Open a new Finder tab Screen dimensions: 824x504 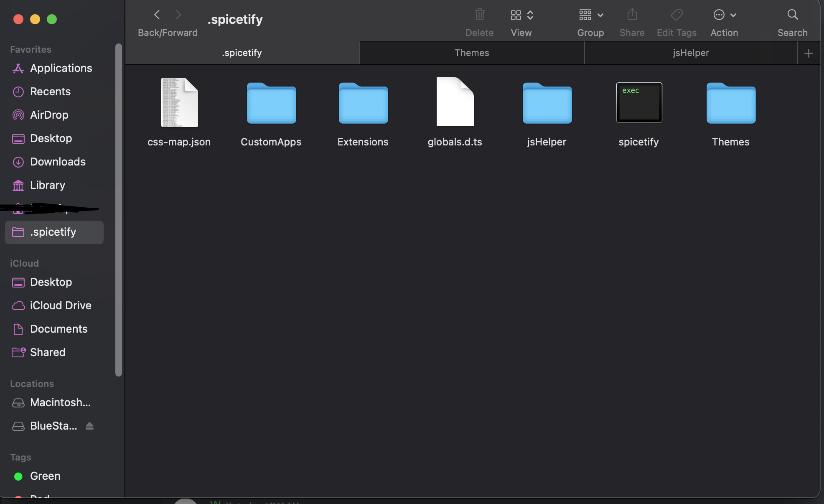[809, 53]
